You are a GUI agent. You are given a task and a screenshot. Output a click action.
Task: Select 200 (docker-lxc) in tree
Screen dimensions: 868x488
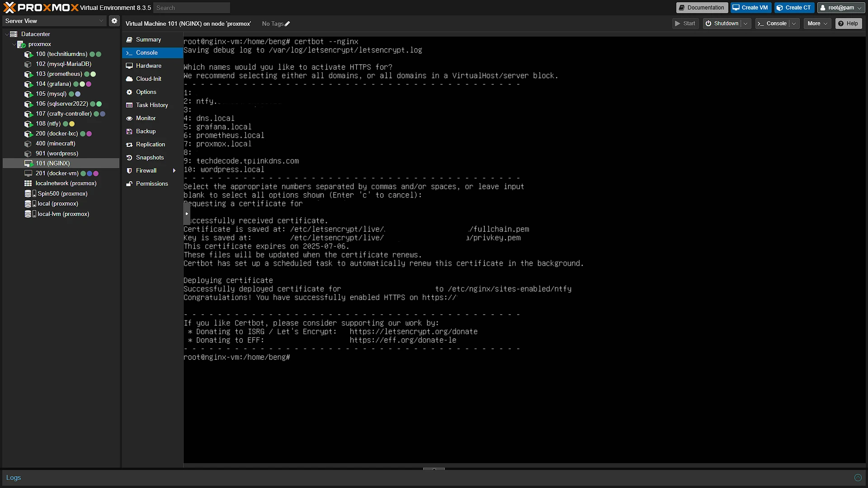click(x=61, y=134)
